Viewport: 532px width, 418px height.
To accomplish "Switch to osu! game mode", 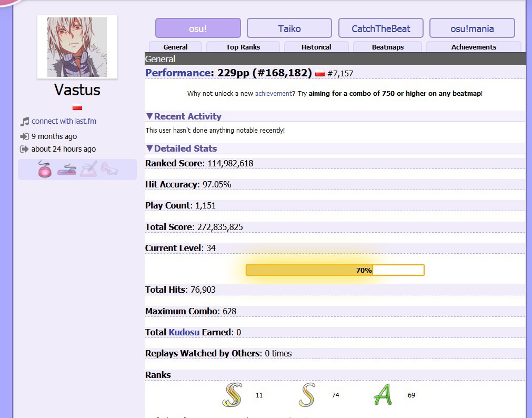I will click(198, 28).
